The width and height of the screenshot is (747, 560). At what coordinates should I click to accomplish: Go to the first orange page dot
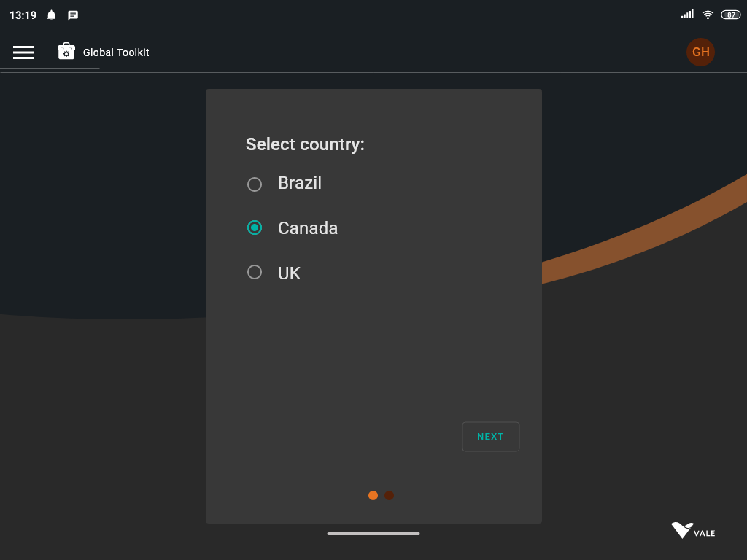pyautogui.click(x=373, y=495)
